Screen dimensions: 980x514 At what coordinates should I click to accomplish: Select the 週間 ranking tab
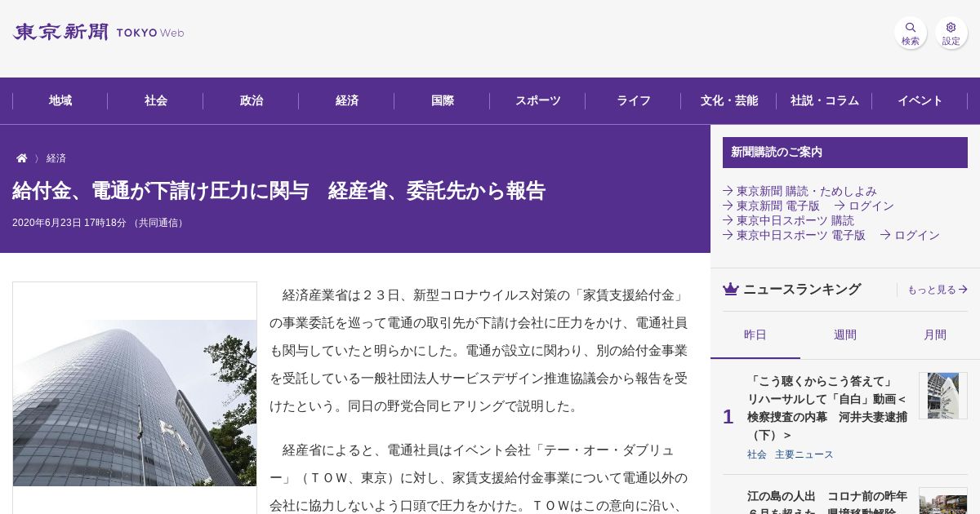[845, 335]
